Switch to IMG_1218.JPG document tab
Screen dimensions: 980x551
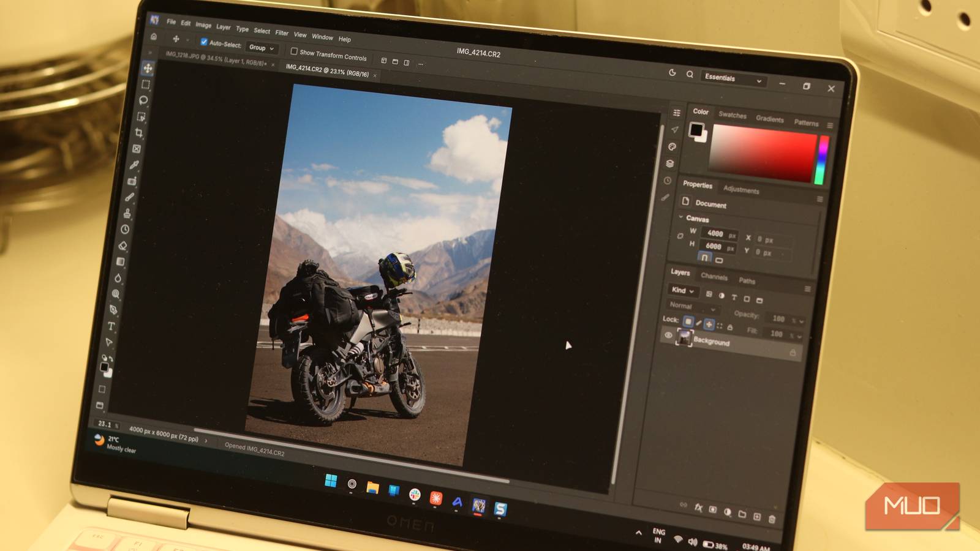(216, 58)
